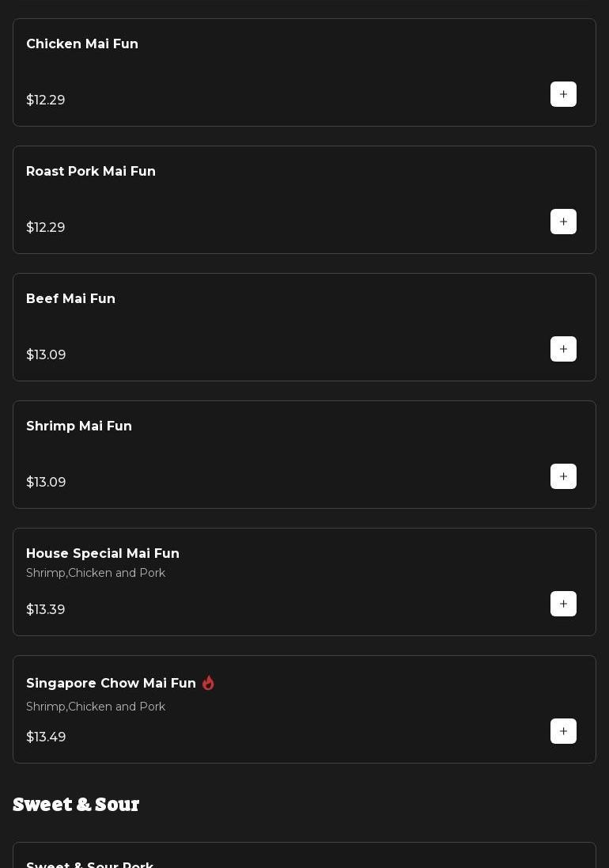
Task: Add Roast Pork Mai Fun to cart
Action: click(x=563, y=222)
